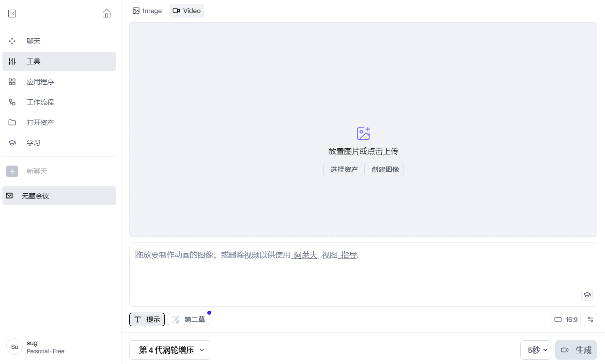Open the 5秒 duration dropdown
The width and height of the screenshot is (605, 364).
coord(535,350)
